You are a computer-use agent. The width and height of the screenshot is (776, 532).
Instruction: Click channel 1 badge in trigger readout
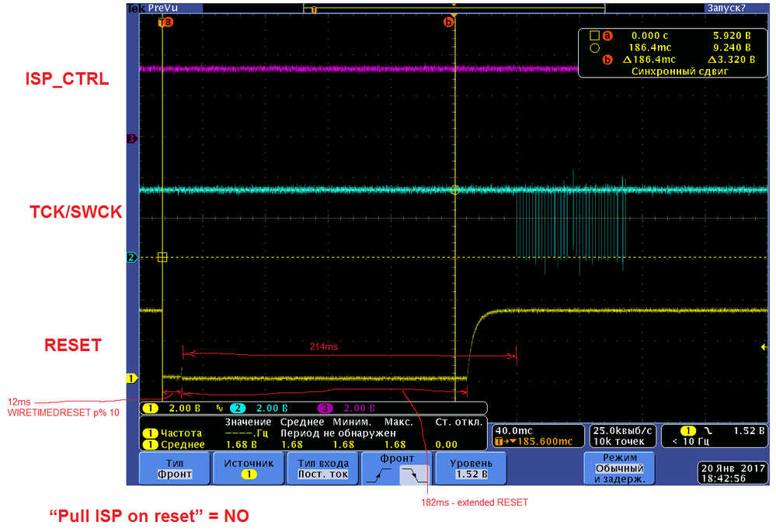pos(688,431)
